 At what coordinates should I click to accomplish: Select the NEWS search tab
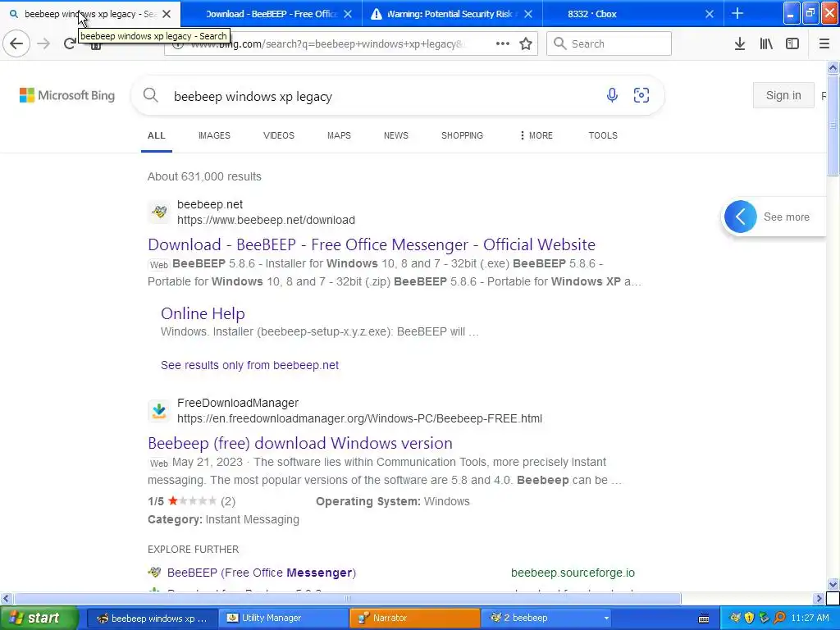[x=396, y=135]
